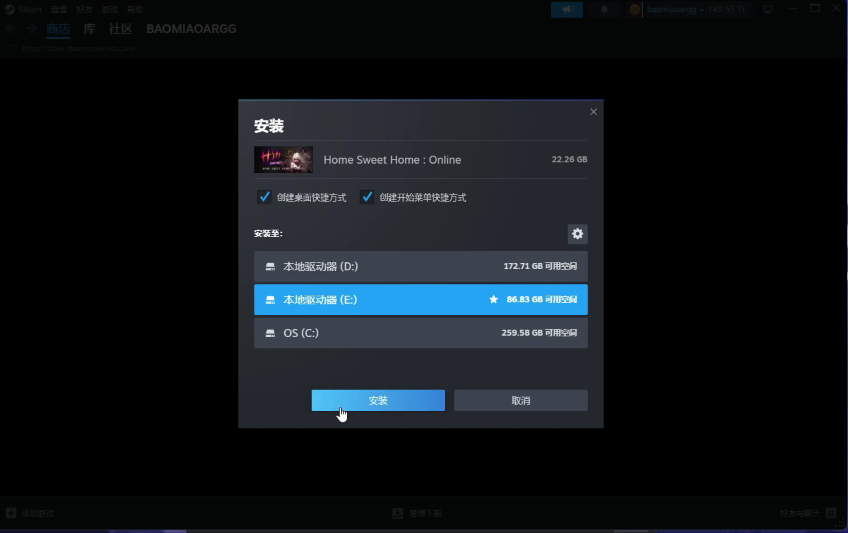This screenshot has height=533, width=848.
Task: Select local drive (D:) as install location
Action: tap(421, 266)
